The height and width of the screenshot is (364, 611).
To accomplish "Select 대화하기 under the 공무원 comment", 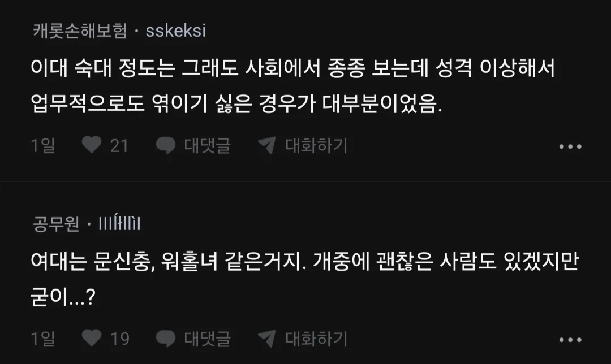I will coord(316,339).
